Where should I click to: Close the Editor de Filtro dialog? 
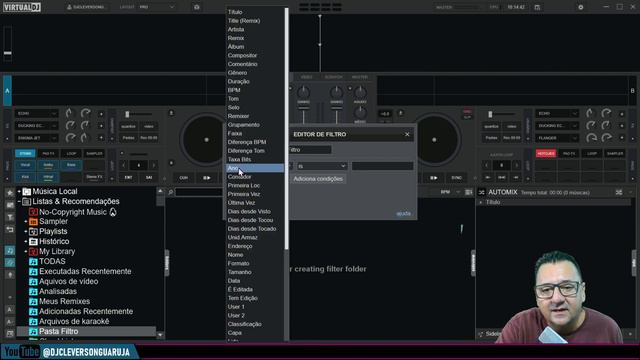(407, 134)
